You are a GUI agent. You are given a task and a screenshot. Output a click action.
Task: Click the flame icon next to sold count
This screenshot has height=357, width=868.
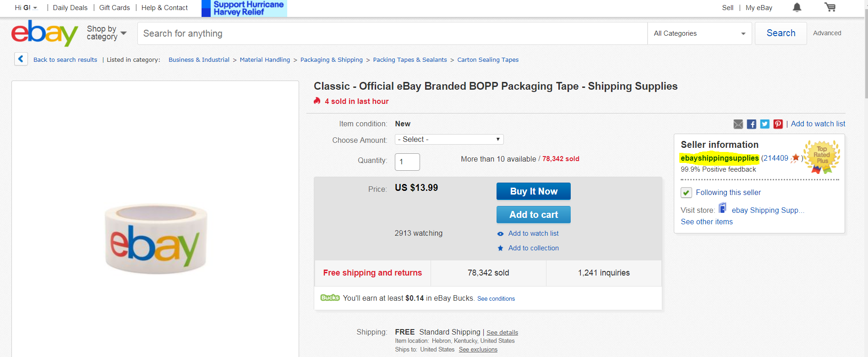point(317,101)
